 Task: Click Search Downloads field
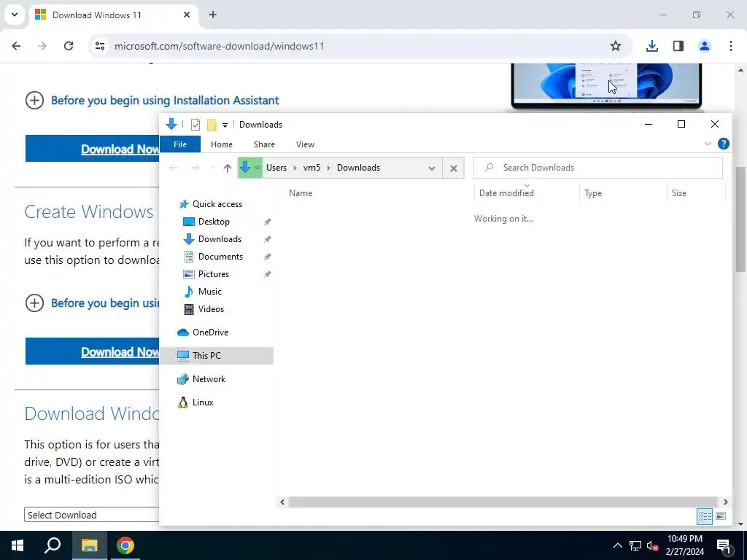pos(598,168)
